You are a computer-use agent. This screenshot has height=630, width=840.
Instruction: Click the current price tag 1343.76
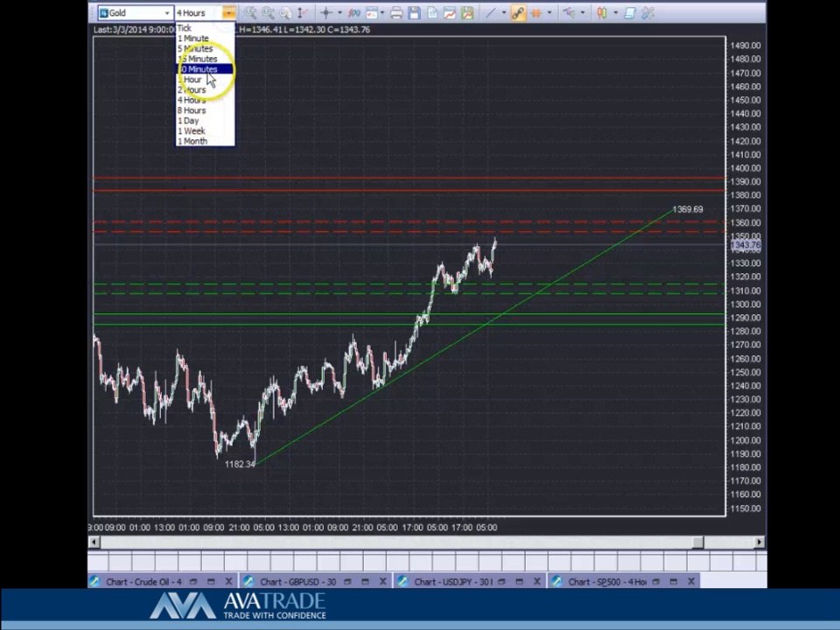[x=745, y=245]
